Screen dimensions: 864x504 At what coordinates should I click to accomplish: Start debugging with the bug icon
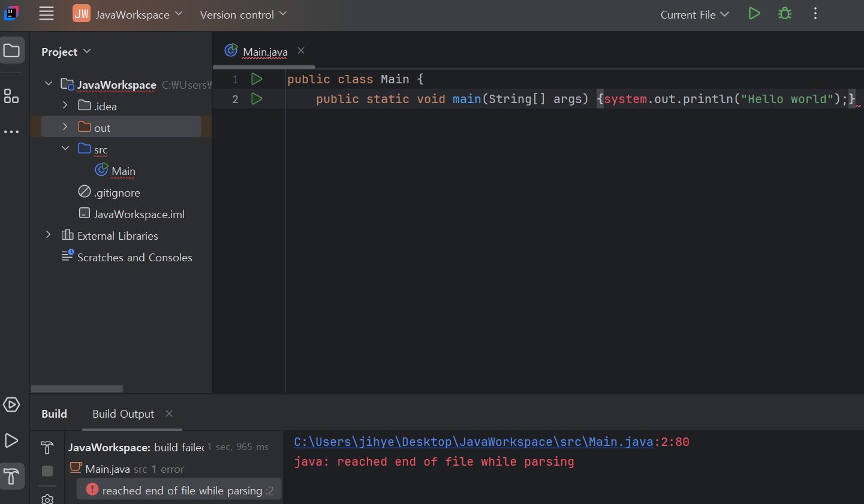coord(785,13)
